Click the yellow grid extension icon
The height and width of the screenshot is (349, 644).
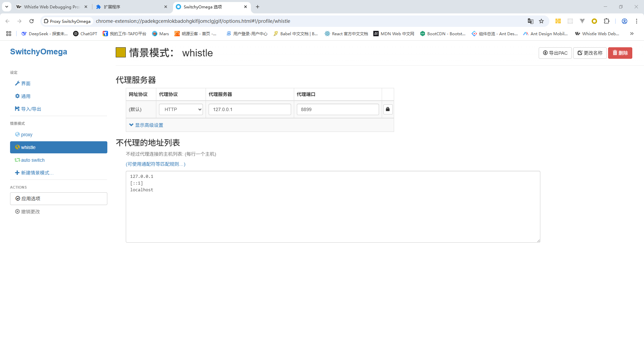[x=558, y=21]
